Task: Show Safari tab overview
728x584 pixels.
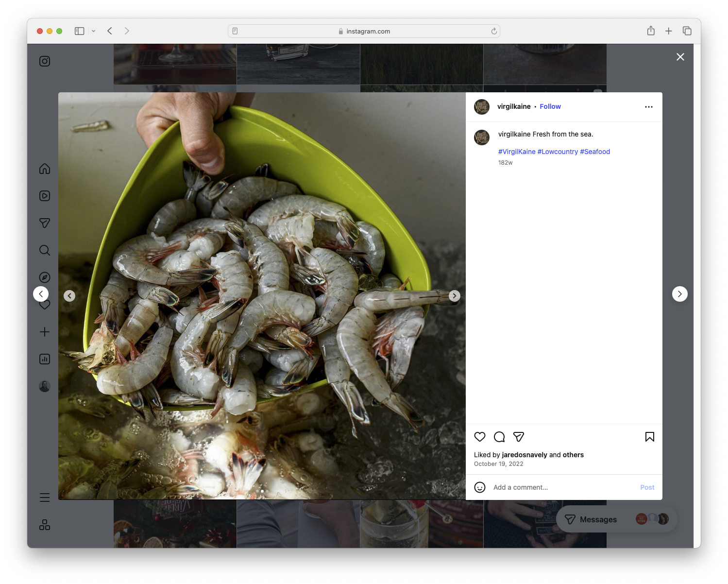Action: coord(687,31)
